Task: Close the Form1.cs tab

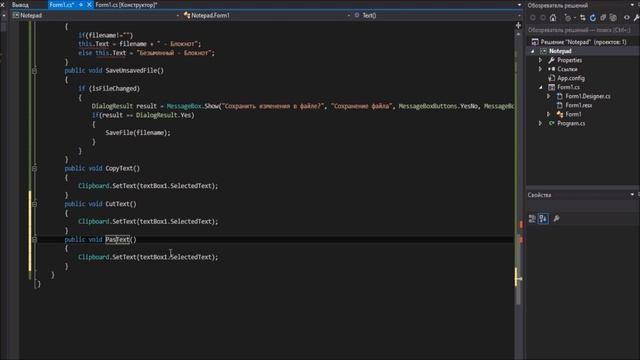Action: coord(89,5)
